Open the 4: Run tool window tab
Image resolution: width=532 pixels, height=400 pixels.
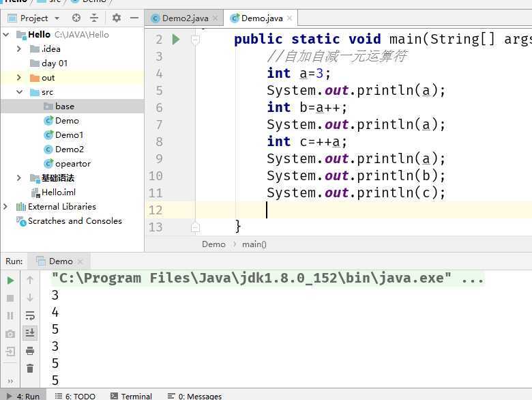[x=23, y=396]
